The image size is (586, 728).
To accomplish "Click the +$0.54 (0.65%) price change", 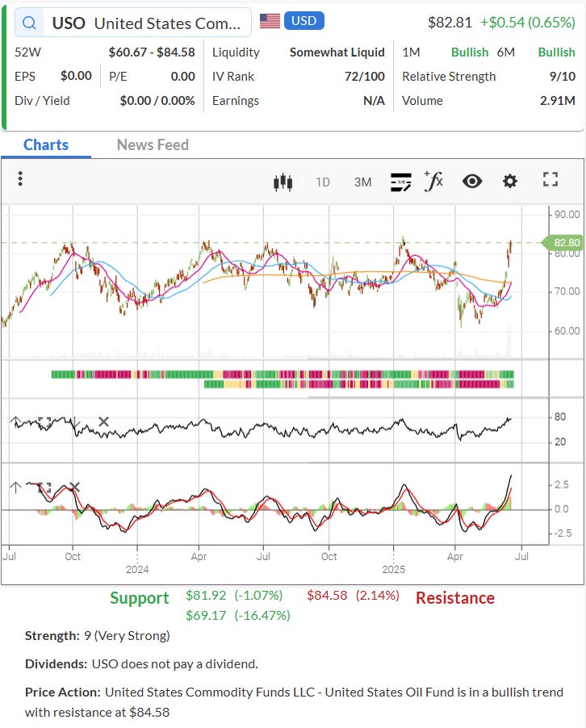I will click(x=528, y=23).
